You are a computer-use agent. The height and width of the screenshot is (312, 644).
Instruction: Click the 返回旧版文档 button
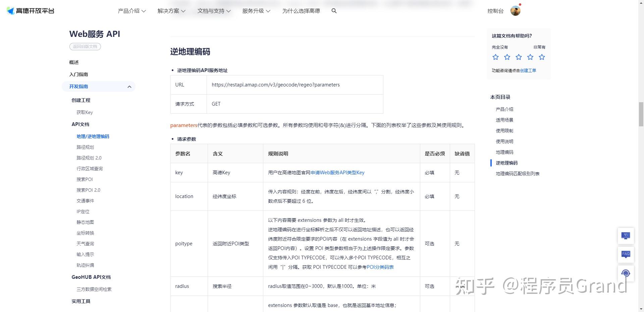[85, 47]
